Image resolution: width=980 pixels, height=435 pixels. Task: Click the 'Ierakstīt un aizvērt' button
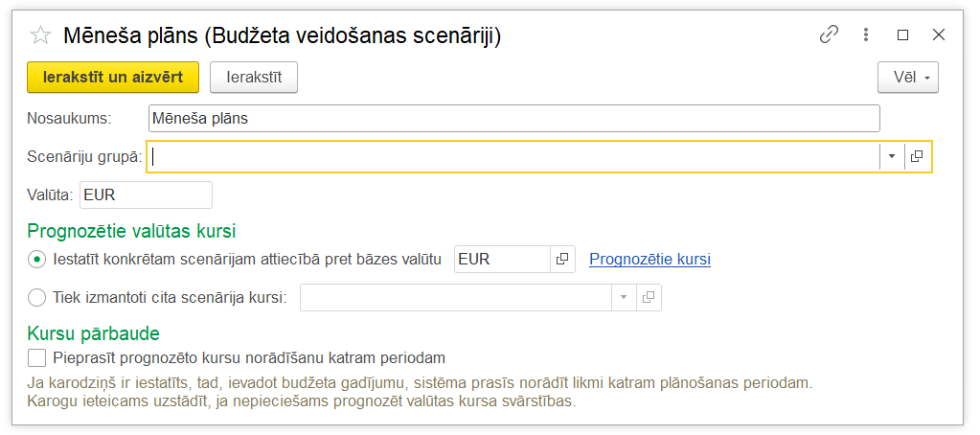(113, 77)
